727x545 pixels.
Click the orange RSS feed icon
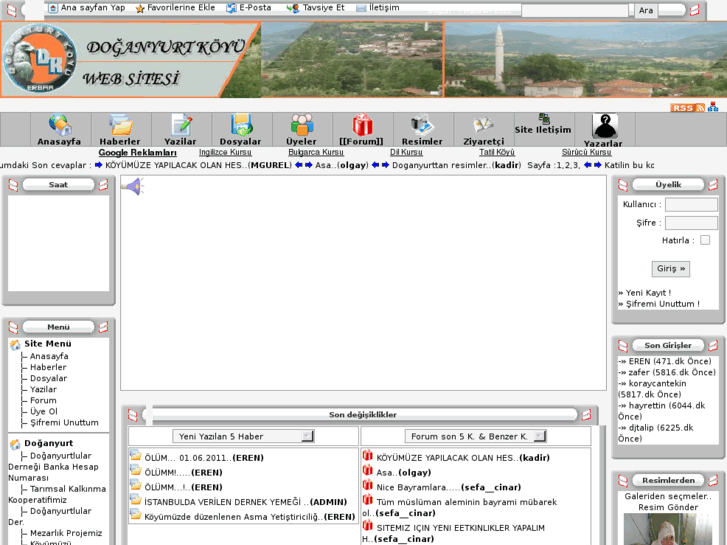tap(687, 108)
